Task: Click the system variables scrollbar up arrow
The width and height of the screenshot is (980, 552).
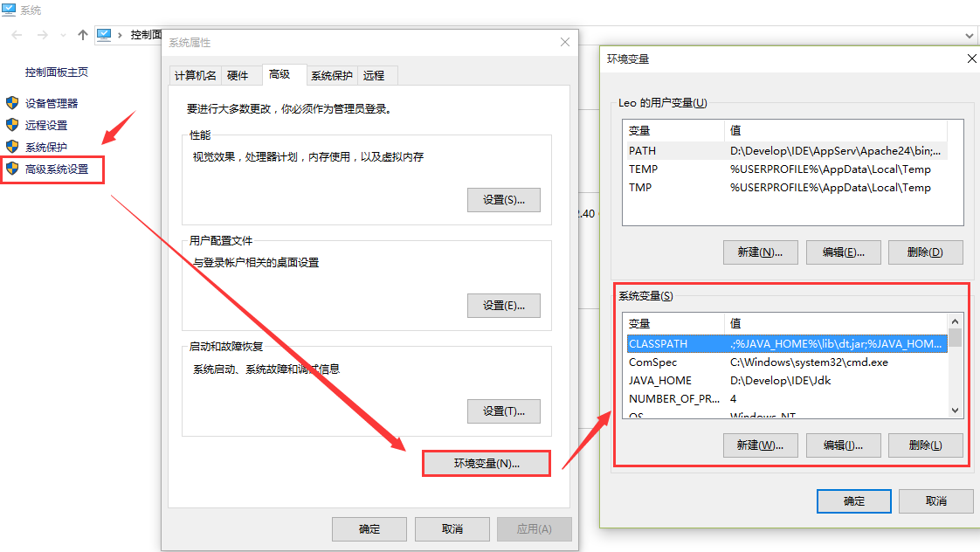Action: click(955, 321)
